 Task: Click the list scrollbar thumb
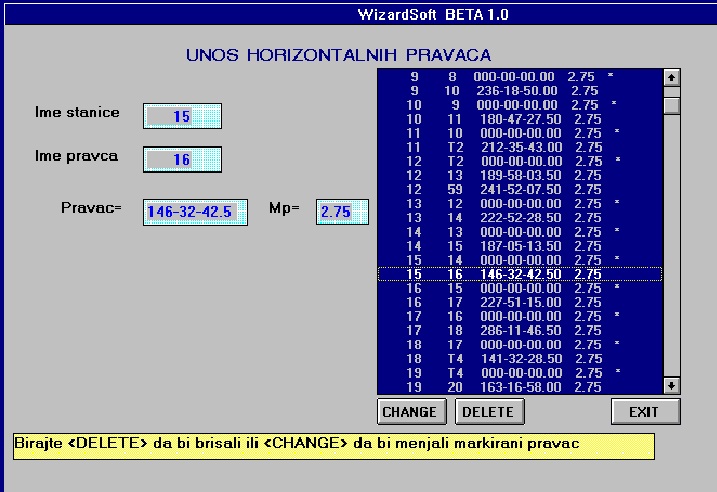click(672, 105)
